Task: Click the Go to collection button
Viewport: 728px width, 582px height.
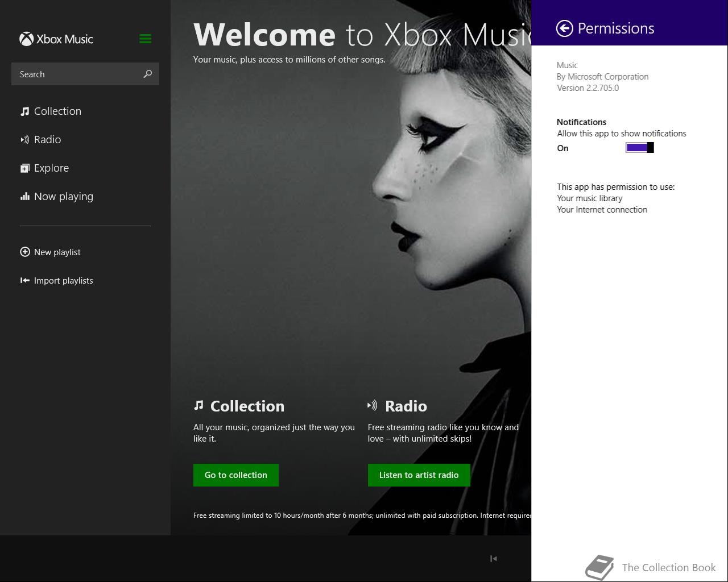Action: (236, 475)
